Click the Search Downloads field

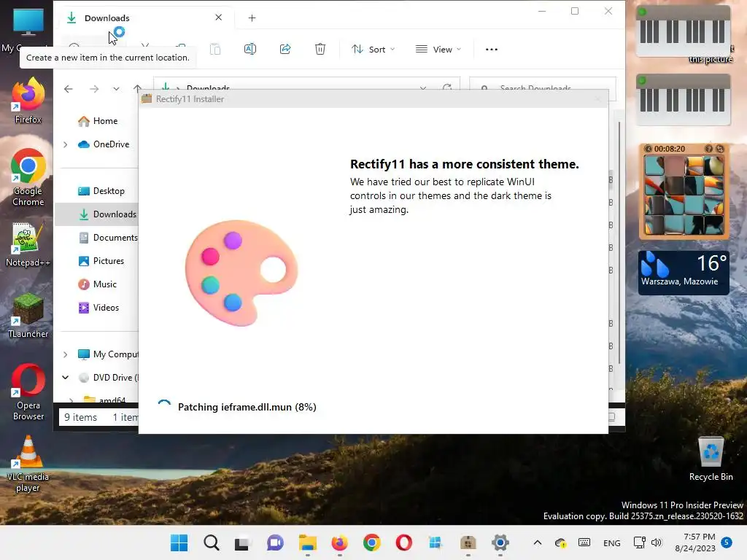(x=542, y=88)
